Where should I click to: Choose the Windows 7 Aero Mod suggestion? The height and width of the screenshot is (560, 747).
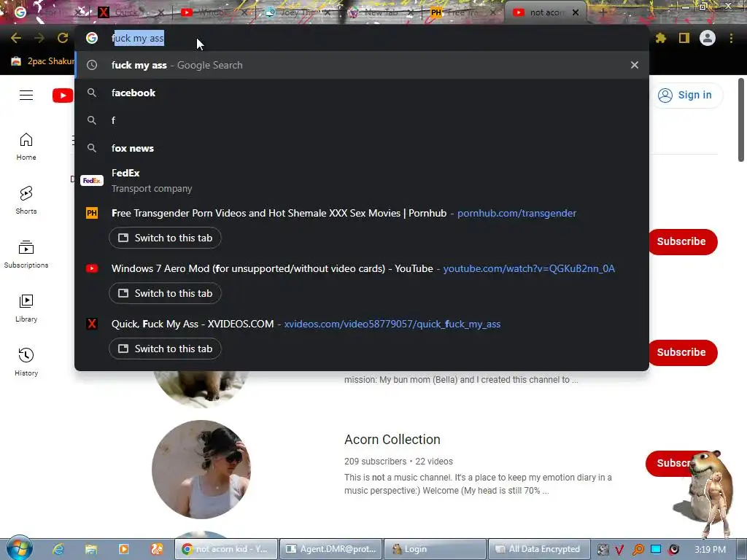[x=272, y=268]
